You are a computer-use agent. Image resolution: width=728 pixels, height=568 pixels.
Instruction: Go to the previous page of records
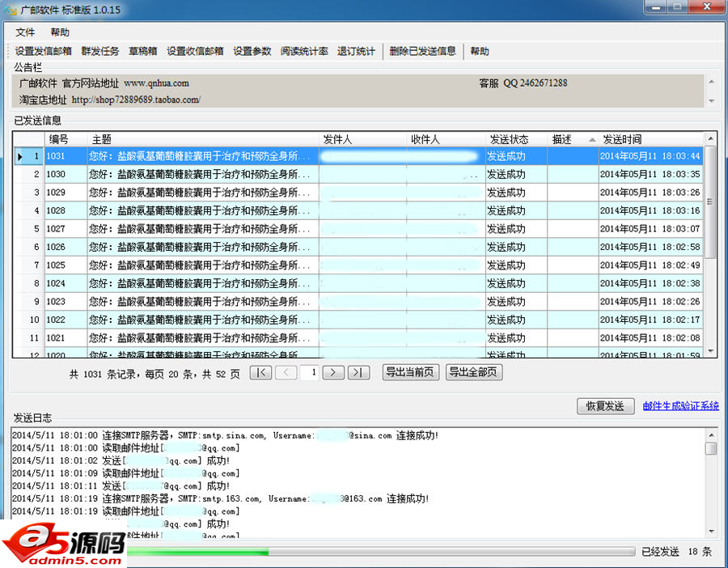(x=286, y=373)
